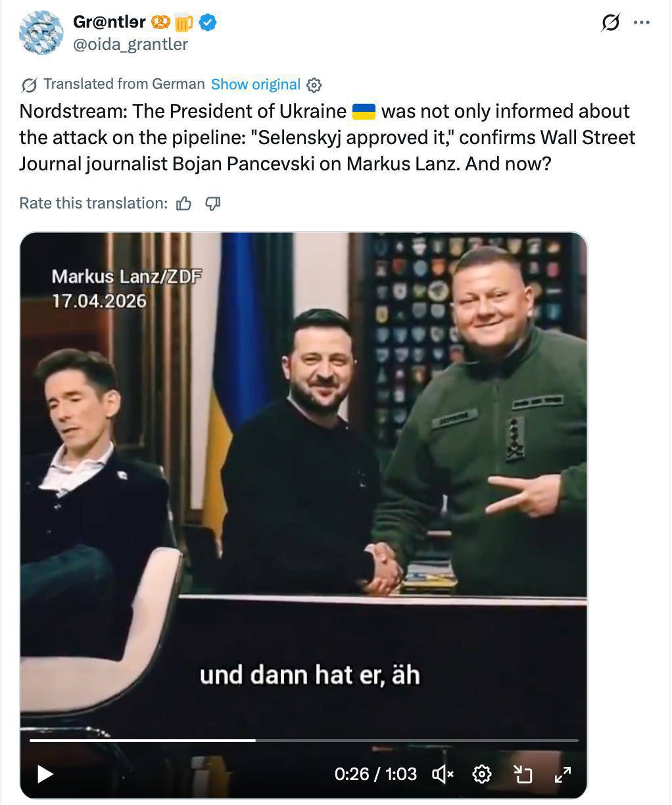This screenshot has width=672, height=805.
Task: Toggle picture-in-picture mode
Action: click(522, 774)
